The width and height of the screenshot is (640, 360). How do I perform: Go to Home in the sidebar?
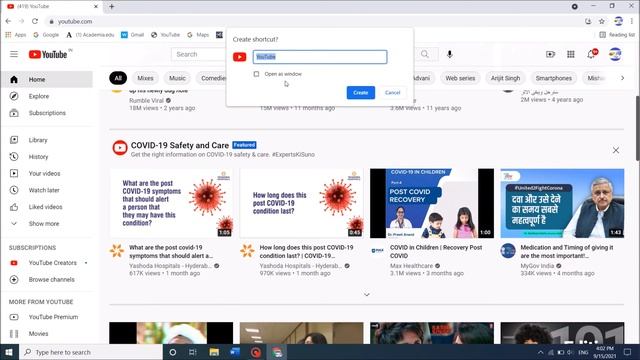[47, 80]
